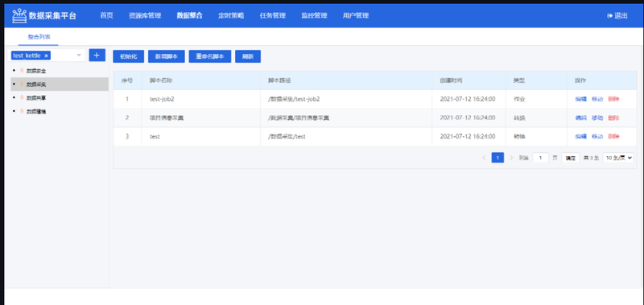Open 监控管理 in the top navigation
The image size is (644, 305).
(x=314, y=15)
